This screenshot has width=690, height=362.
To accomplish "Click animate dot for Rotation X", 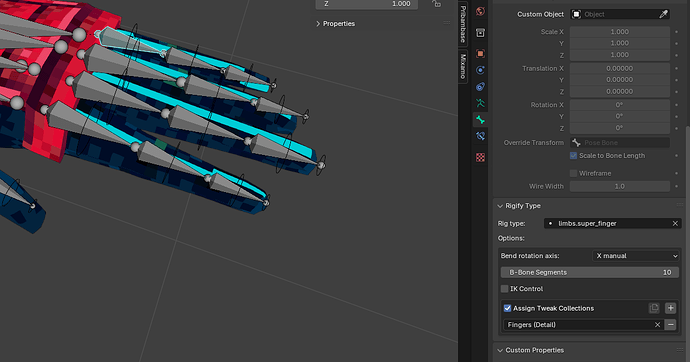I will point(676,105).
